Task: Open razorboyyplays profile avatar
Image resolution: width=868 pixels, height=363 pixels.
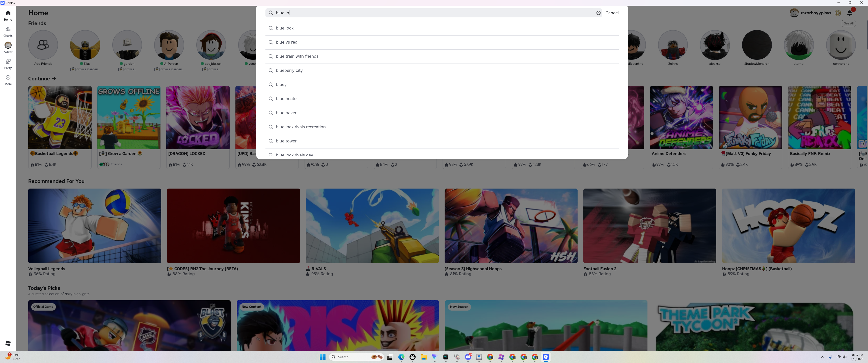Action: (x=794, y=13)
